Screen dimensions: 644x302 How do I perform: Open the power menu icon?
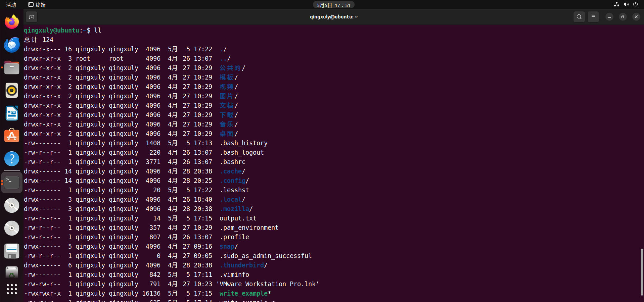pyautogui.click(x=635, y=5)
